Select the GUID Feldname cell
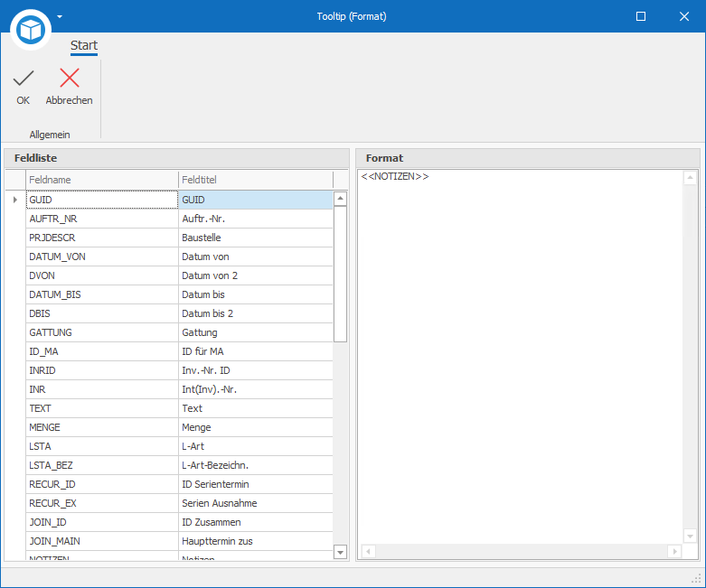706x588 pixels. click(102, 200)
